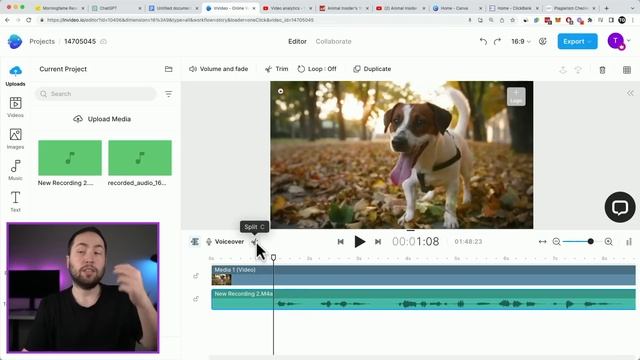Open the uploads filter options icon

point(169,94)
